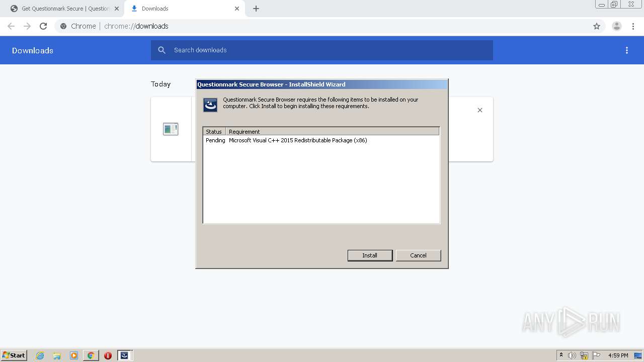The height and width of the screenshot is (362, 644).
Task: Open Windows Explorer from taskbar
Action: point(57,355)
